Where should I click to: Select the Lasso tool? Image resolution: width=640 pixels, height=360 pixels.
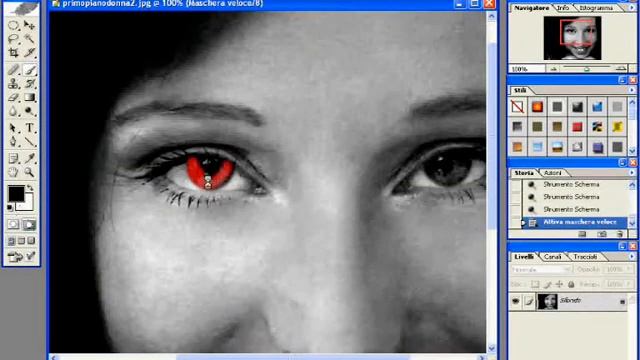pos(13,39)
